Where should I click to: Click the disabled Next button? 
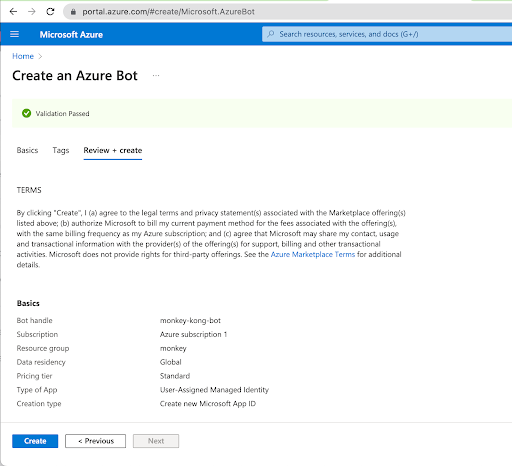click(x=156, y=441)
